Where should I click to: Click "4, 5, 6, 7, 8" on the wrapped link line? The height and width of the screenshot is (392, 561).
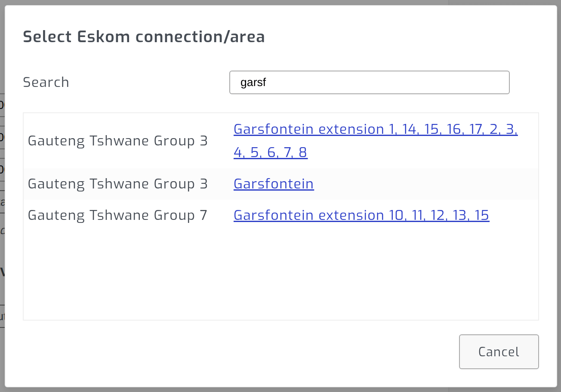click(x=270, y=152)
